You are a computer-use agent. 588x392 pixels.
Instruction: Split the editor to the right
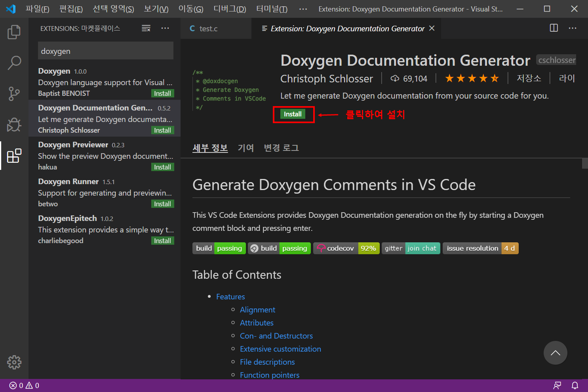pyautogui.click(x=554, y=28)
